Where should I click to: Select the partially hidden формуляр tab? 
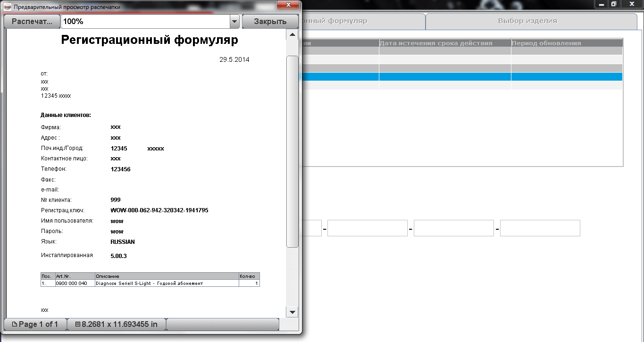pyautogui.click(x=364, y=21)
